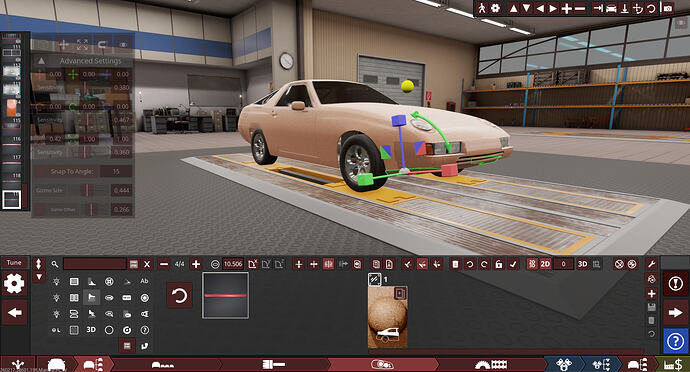Click the Snap To Angle value 15

116,171
